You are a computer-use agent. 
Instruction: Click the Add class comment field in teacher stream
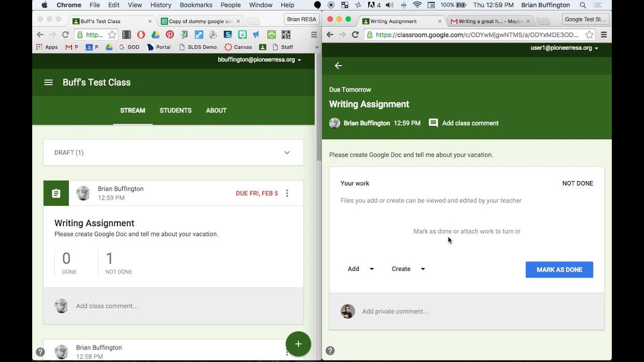[173, 306]
